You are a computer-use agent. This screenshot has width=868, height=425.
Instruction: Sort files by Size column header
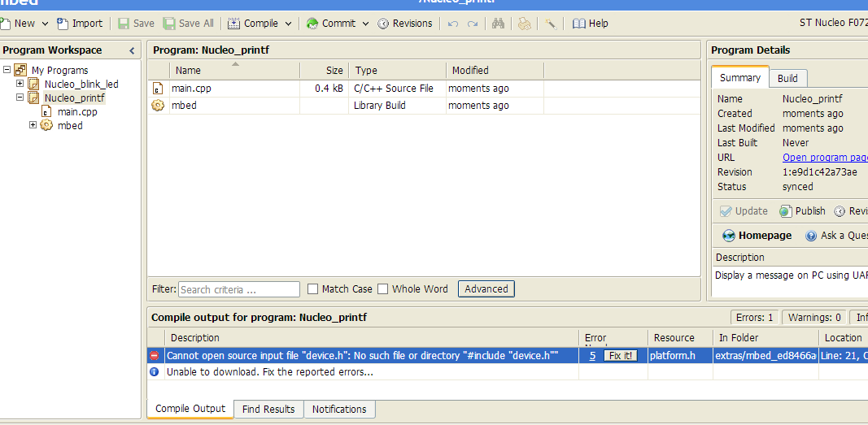pos(325,70)
